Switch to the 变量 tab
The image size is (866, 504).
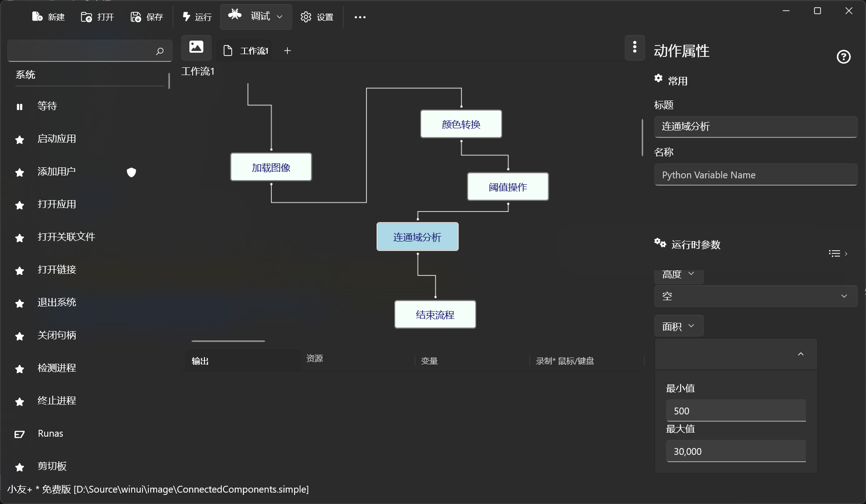pos(428,361)
